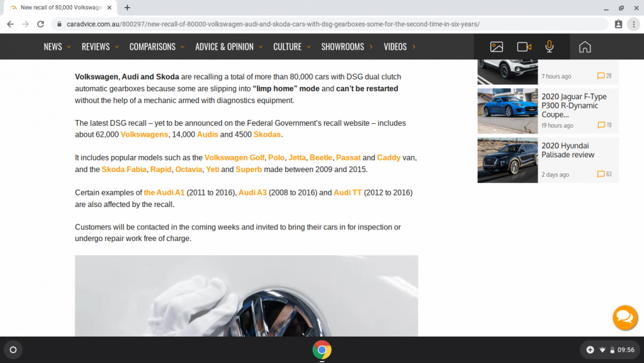644x363 pixels.
Task: Open the Culture menu
Action: (x=287, y=47)
